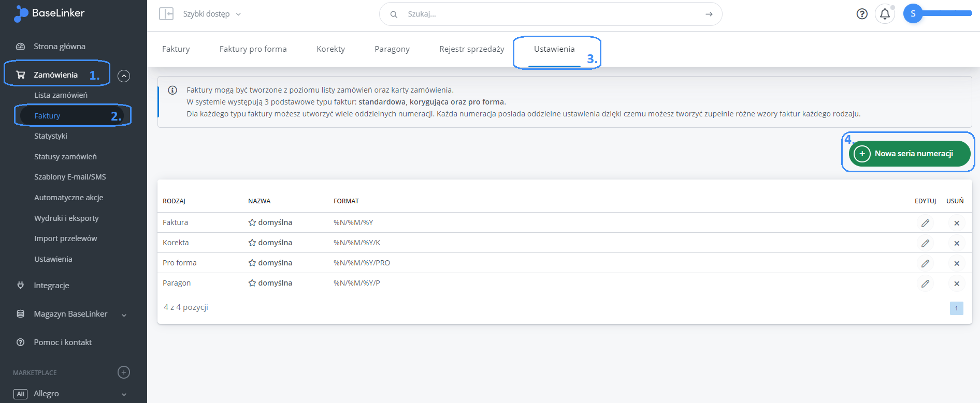Image resolution: width=980 pixels, height=403 pixels.
Task: Click the star icon in Korekta row
Action: (x=252, y=243)
